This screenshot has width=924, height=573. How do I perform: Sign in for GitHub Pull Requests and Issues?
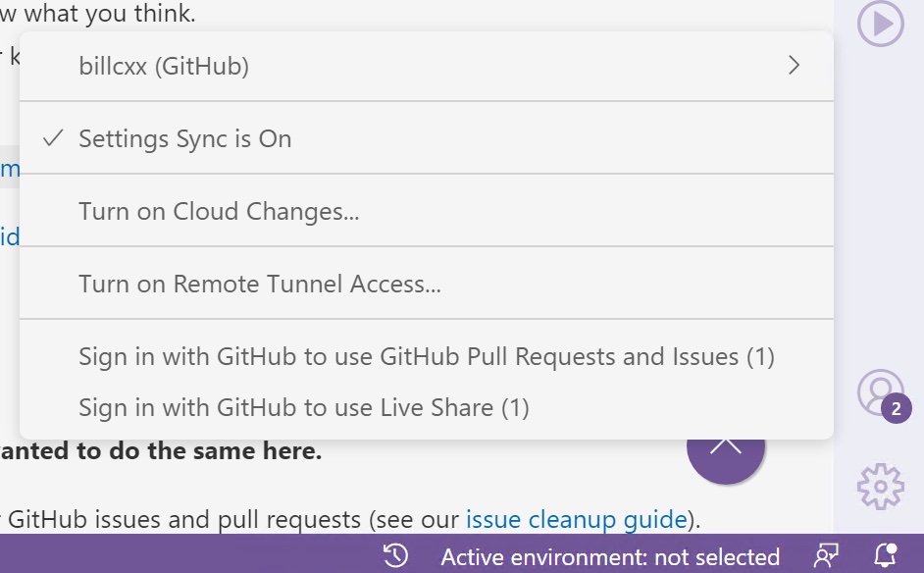[426, 356]
